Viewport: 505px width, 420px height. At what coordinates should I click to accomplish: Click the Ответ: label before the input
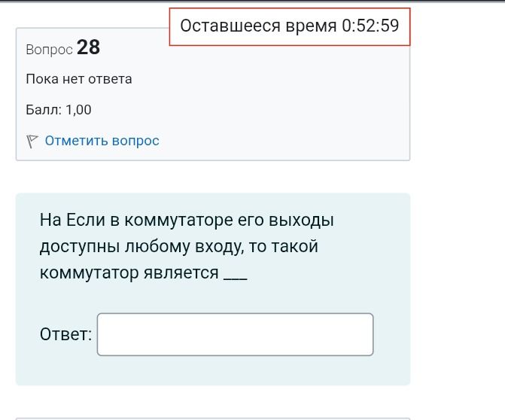[66, 334]
